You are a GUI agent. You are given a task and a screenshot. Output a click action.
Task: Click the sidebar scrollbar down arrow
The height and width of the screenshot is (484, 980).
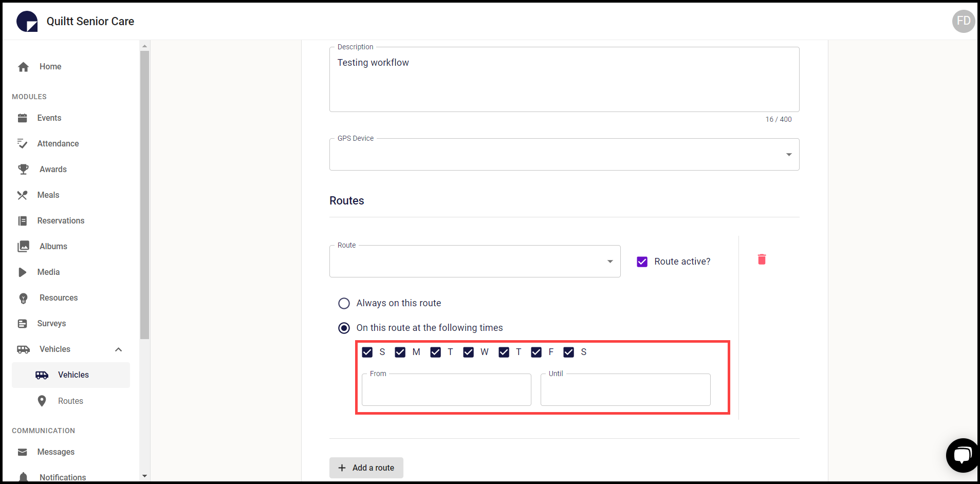point(144,476)
